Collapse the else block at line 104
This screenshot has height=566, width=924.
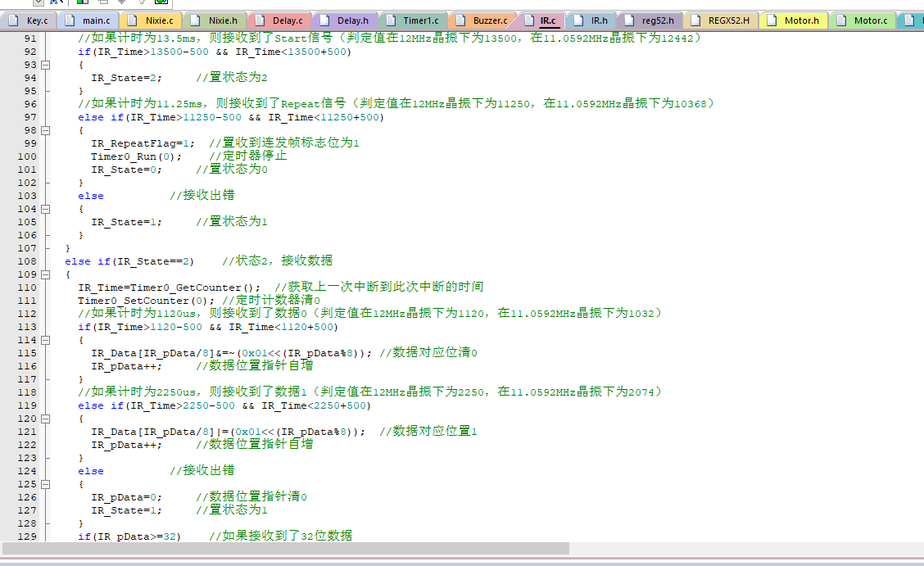pos(45,209)
